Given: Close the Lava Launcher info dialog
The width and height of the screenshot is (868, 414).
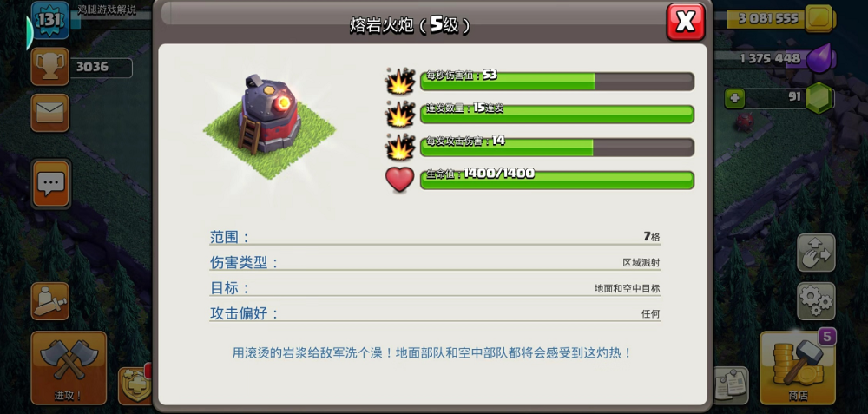Looking at the screenshot, I should (686, 22).
